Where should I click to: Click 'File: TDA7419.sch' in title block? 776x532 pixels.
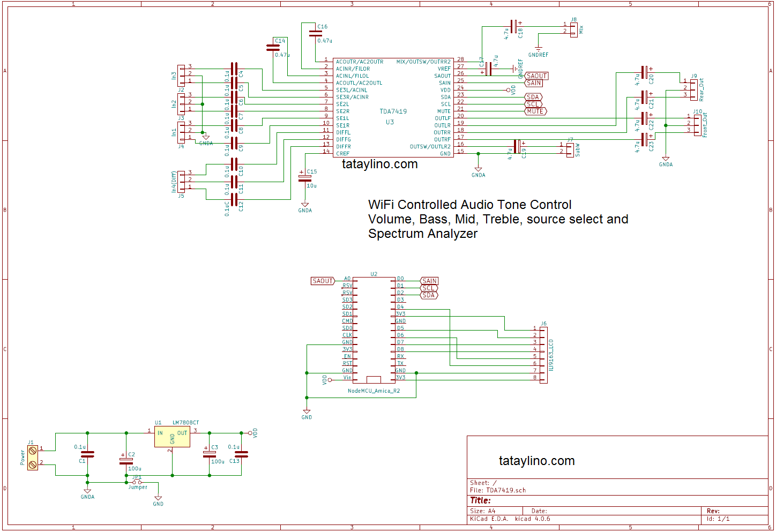click(498, 490)
